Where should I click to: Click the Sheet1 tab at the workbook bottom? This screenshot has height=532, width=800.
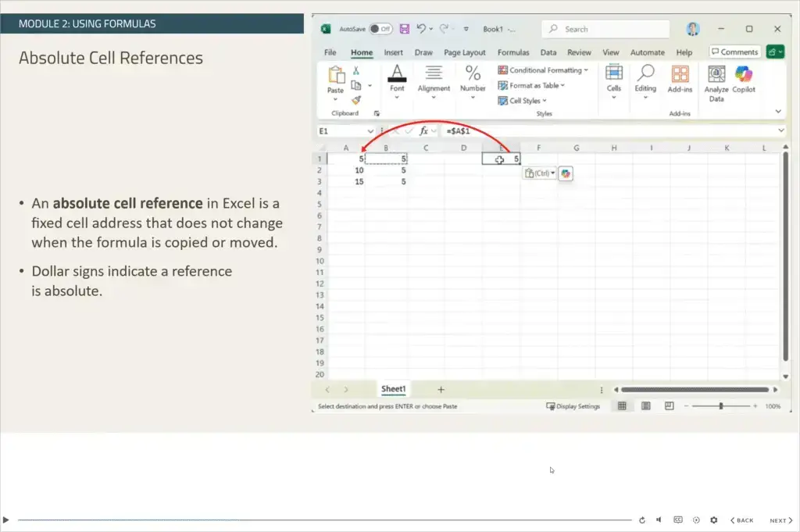[x=394, y=388]
